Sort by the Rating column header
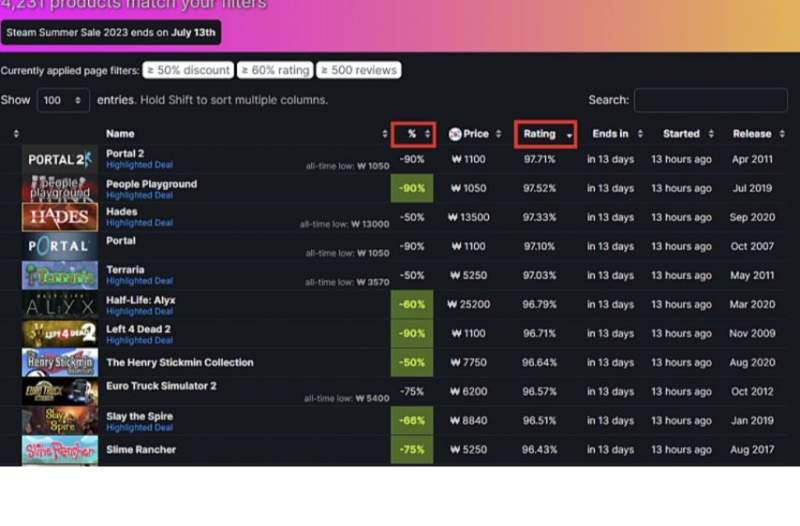Screen dimensions: 800x526 pos(545,134)
